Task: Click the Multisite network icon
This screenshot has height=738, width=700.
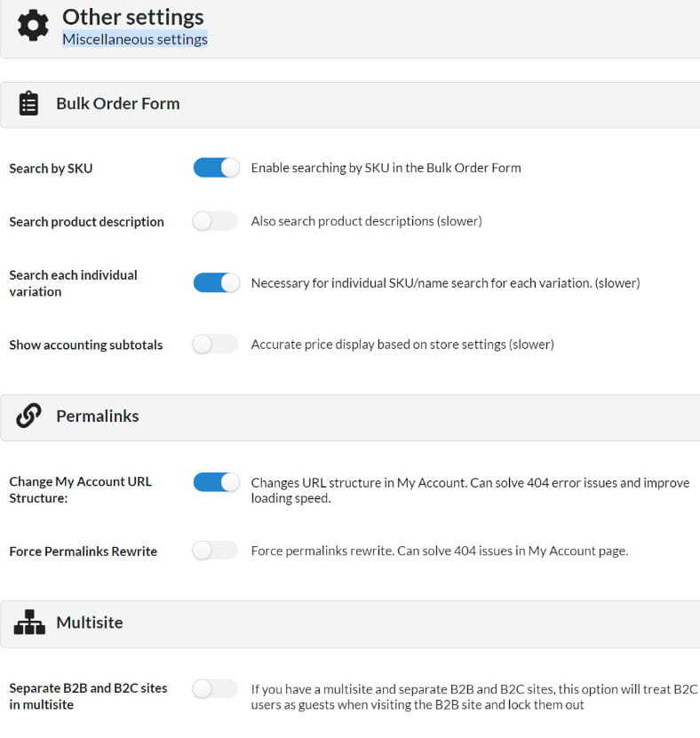Action: [29, 623]
